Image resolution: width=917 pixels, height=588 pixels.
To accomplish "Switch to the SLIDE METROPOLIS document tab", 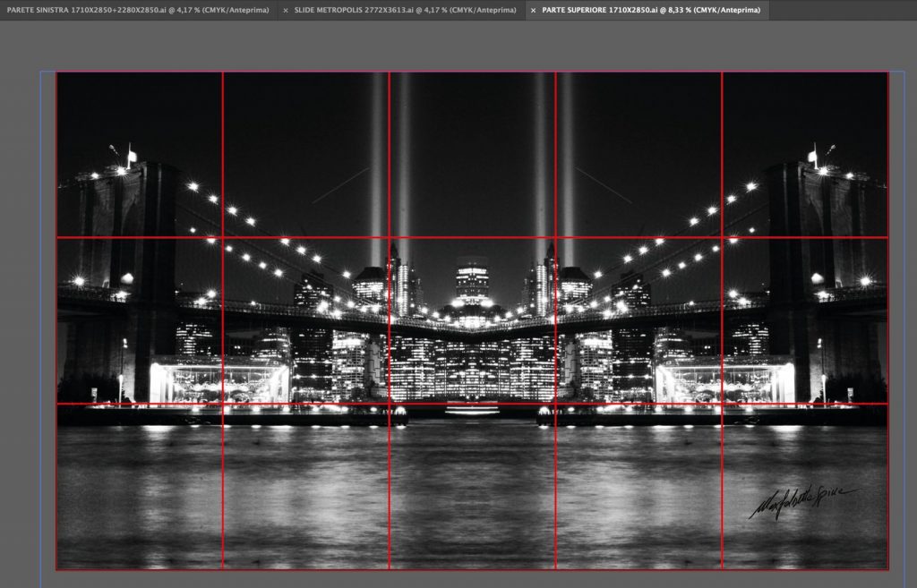I will [405, 10].
